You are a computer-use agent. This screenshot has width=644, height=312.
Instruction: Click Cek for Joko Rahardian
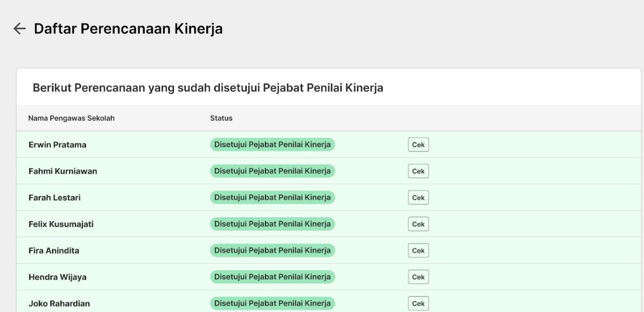[x=418, y=304]
